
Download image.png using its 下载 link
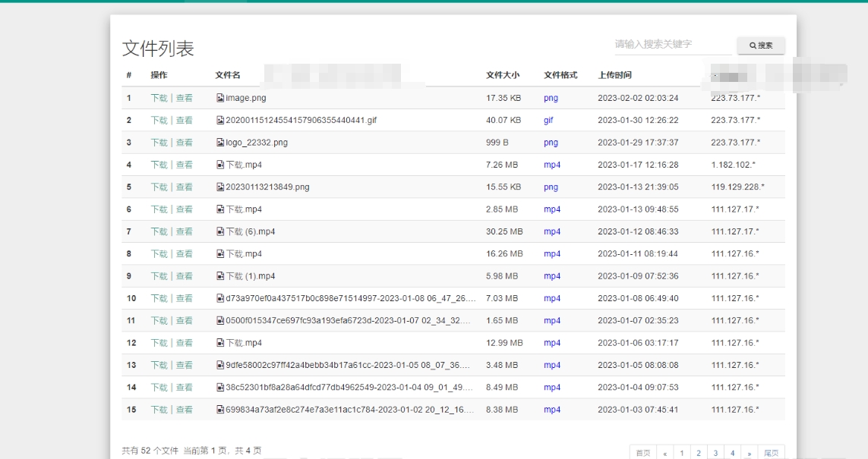[x=159, y=98]
